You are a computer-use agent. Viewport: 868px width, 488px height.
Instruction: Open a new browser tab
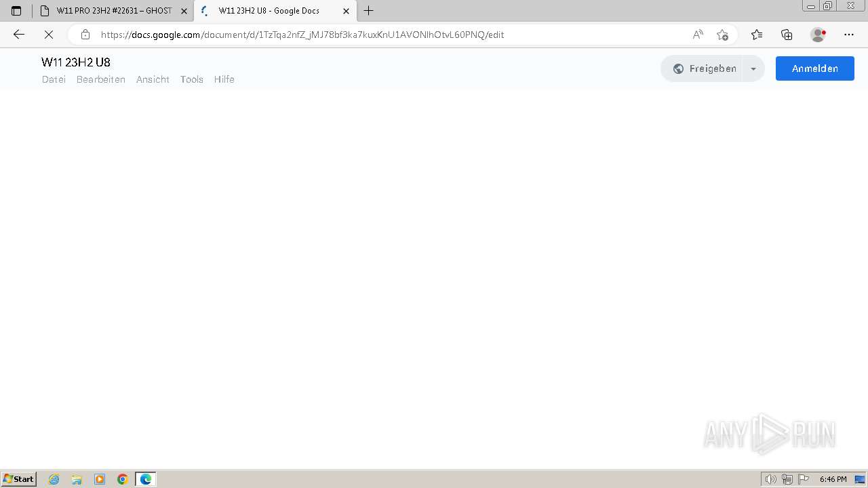pyautogui.click(x=369, y=11)
